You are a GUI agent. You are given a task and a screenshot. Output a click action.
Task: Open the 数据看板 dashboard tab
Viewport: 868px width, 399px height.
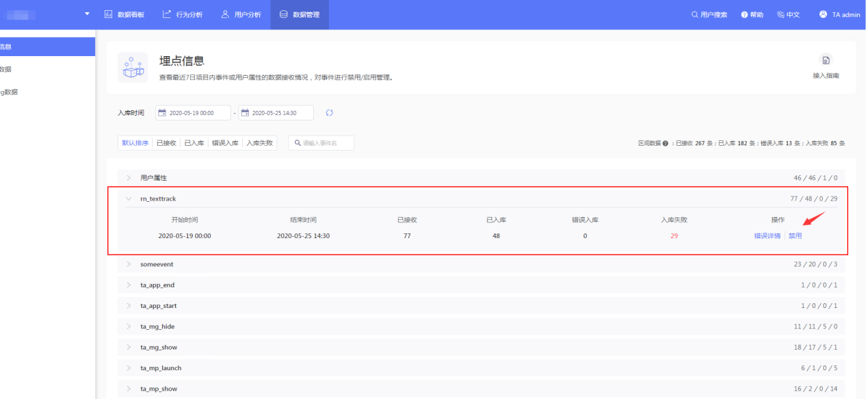(124, 14)
